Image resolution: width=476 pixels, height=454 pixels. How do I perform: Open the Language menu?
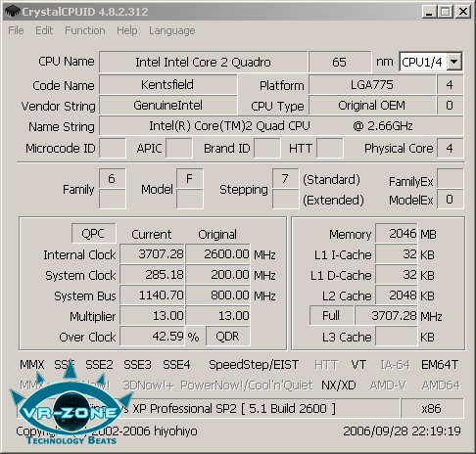(172, 31)
